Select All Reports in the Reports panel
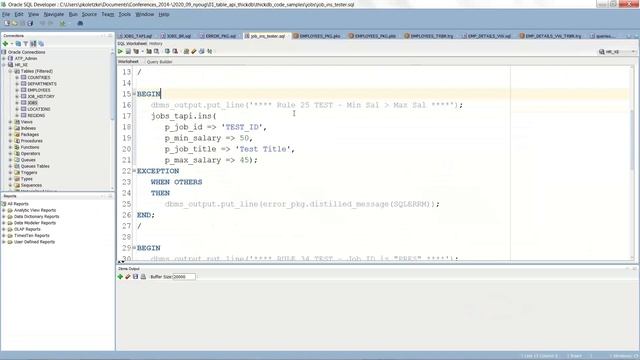The width and height of the screenshot is (640, 360). (x=18, y=204)
